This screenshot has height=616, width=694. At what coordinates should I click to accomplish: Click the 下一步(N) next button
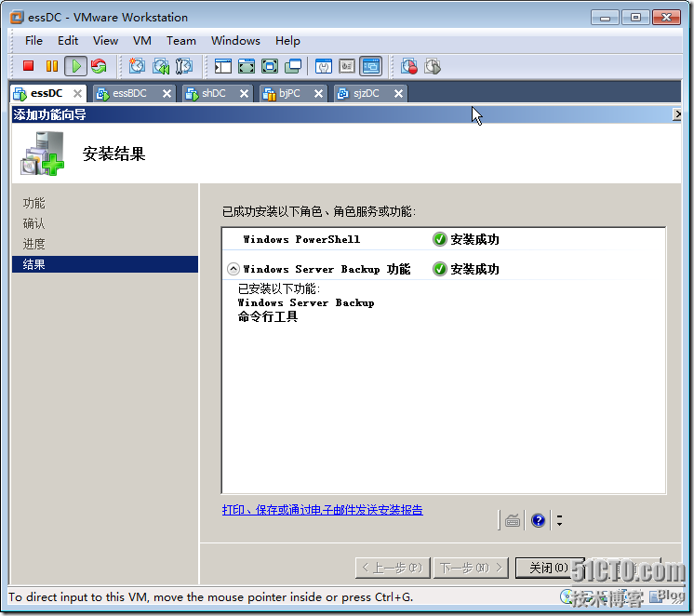tap(471, 568)
